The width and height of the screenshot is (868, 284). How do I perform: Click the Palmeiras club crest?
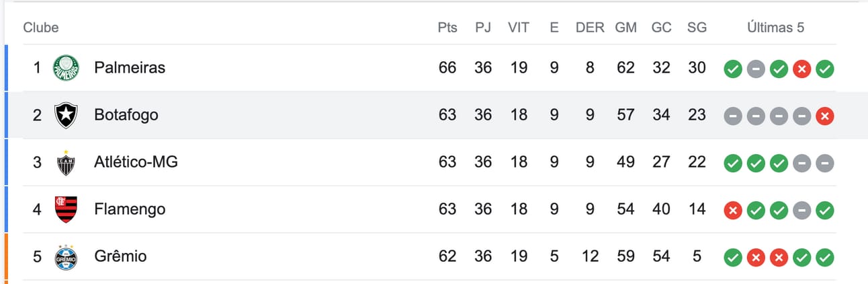tap(66, 68)
